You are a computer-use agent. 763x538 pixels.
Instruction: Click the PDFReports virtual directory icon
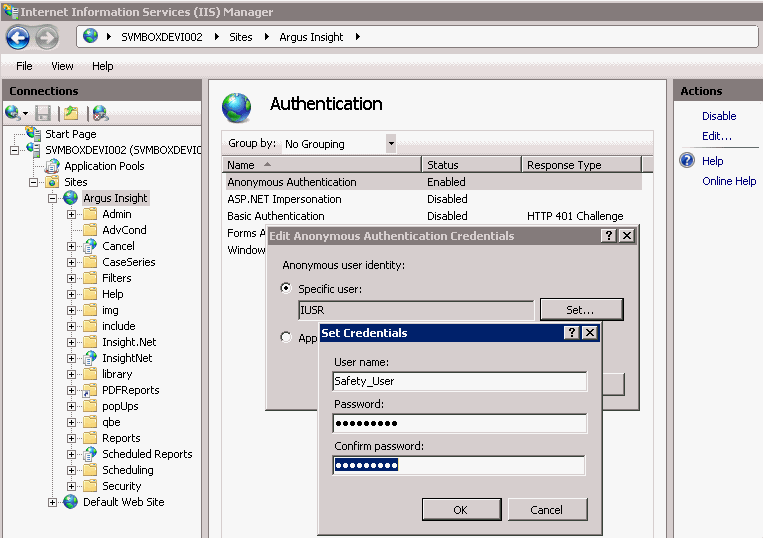coord(90,390)
